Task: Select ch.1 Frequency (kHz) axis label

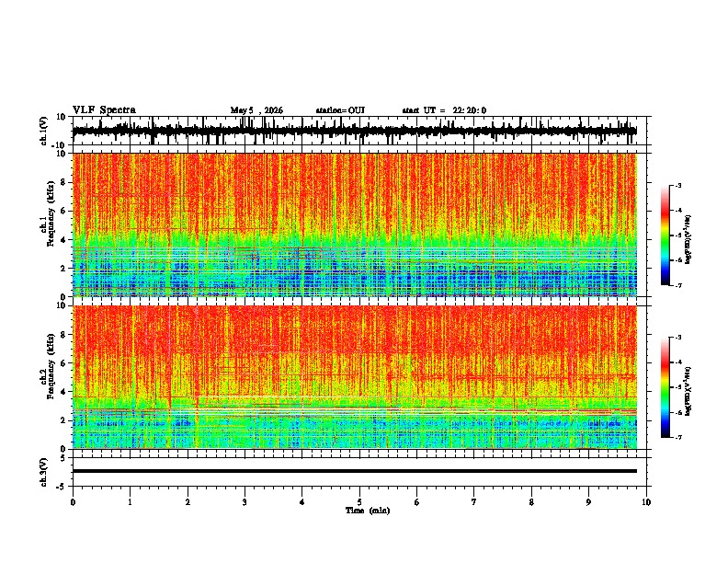Action: tap(47, 224)
